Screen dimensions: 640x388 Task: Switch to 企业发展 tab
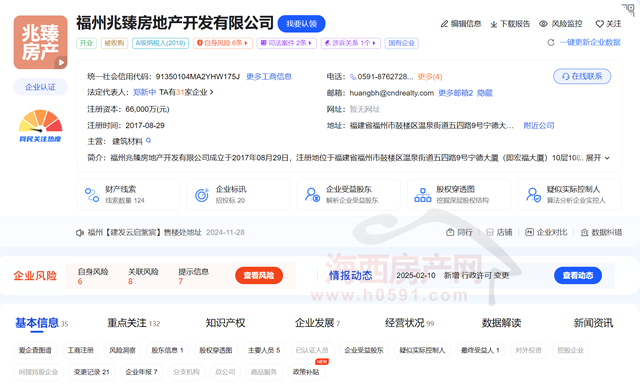click(x=317, y=323)
